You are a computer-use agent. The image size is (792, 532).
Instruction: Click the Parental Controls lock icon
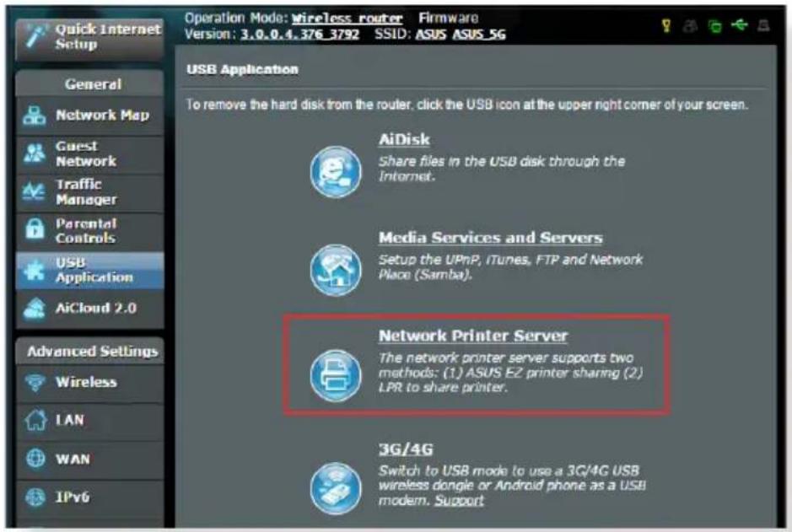[x=35, y=228]
